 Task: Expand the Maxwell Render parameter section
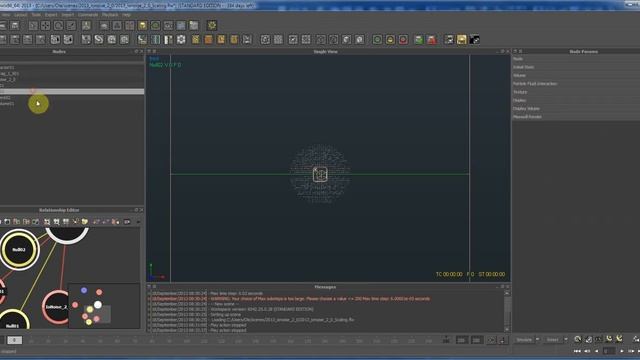576,117
